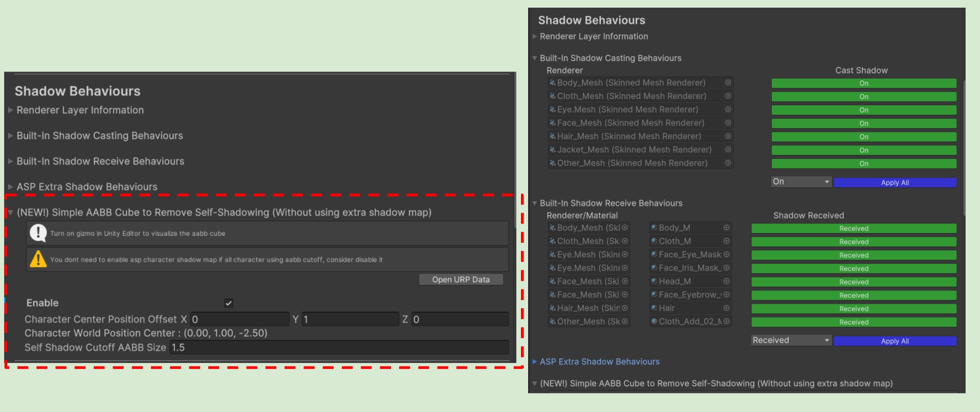Click object picker icon for Body_Mesh renderer
Image resolution: width=980 pixels, height=412 pixels.
click(728, 83)
